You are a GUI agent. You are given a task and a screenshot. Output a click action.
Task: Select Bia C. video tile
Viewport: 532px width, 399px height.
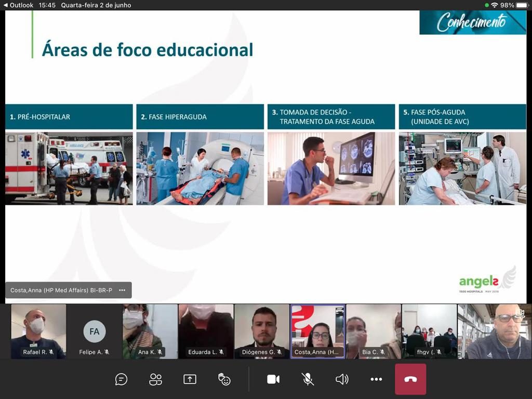click(x=373, y=331)
